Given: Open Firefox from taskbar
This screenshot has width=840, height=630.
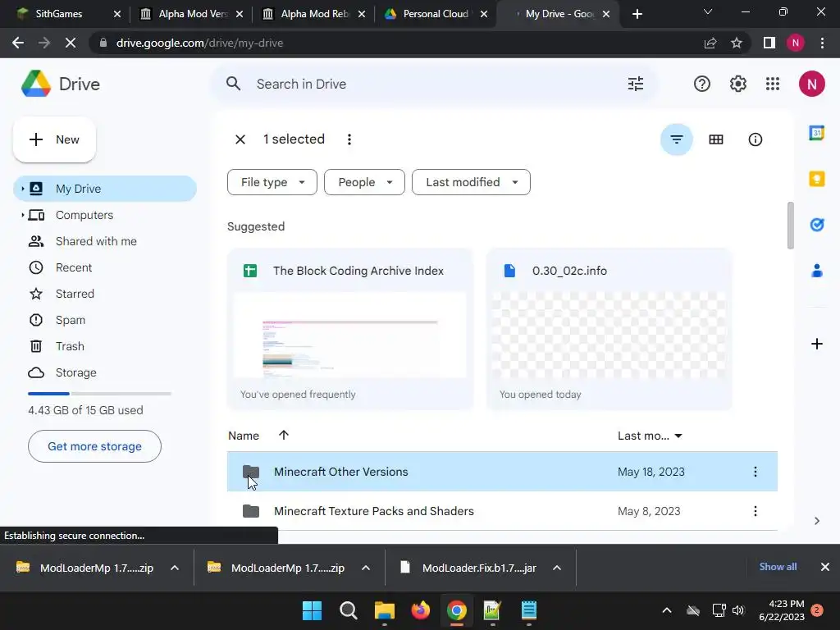Looking at the screenshot, I should pos(421,610).
